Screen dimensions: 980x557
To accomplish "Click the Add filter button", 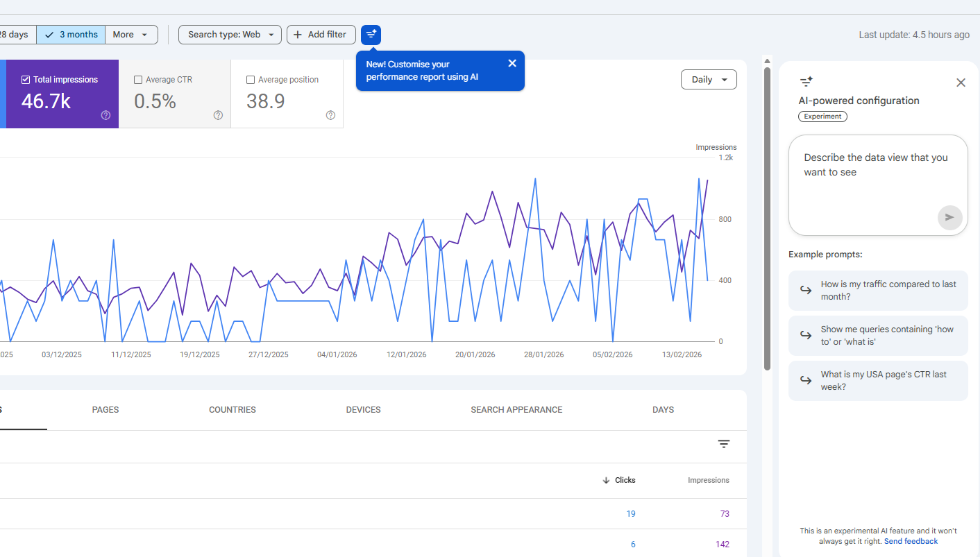I will click(x=321, y=34).
